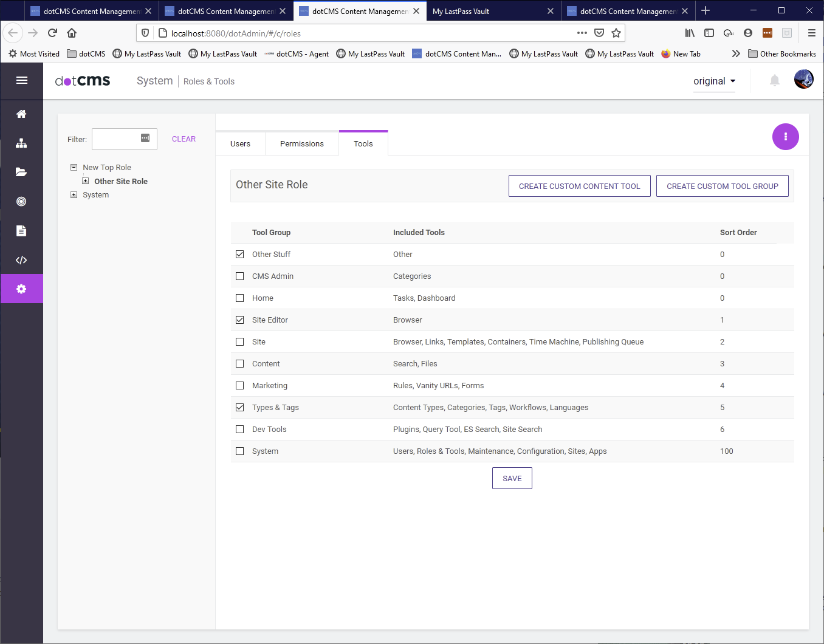Click the CREATE CUSTOM TOOL GROUP button
Viewport: 824px width, 644px height.
722,186
